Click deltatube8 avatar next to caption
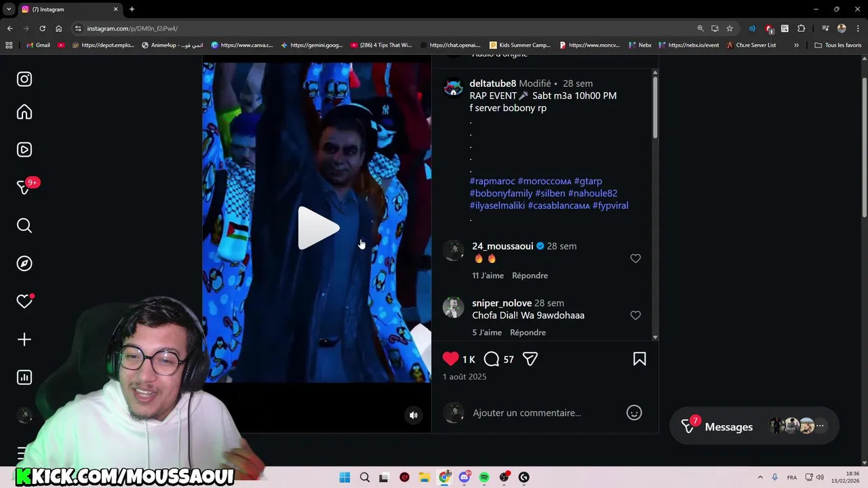 (x=453, y=89)
